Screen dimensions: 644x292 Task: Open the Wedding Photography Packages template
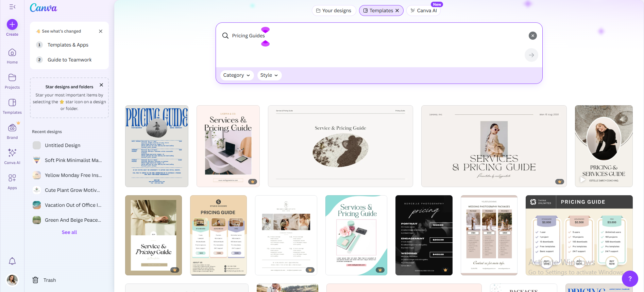coord(489,235)
